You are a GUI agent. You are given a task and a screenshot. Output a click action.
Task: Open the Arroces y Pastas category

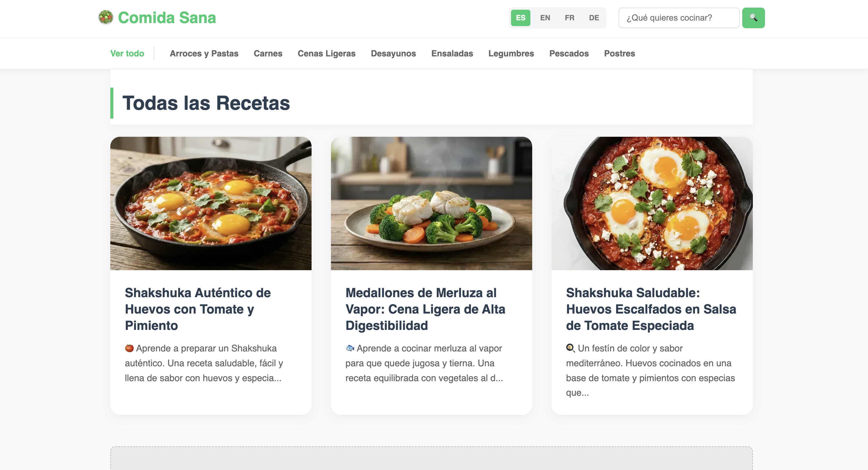pos(204,53)
